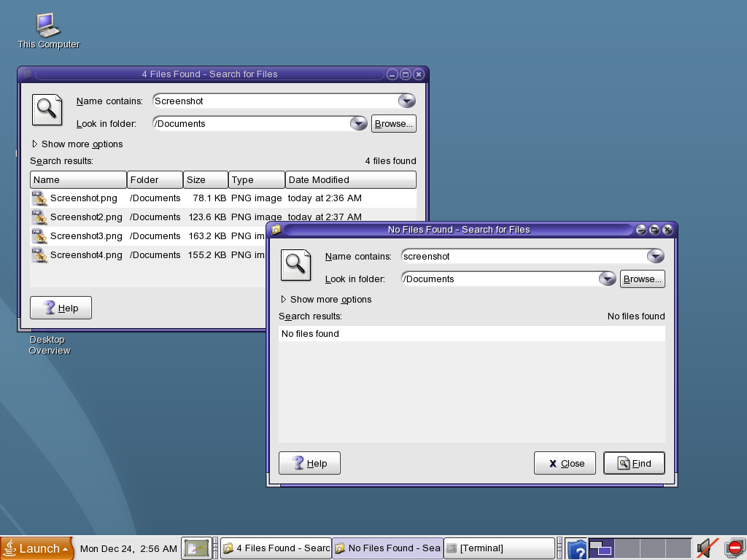The image size is (747, 560).
Task: Maximize the 4 Files Found window
Action: (x=406, y=74)
